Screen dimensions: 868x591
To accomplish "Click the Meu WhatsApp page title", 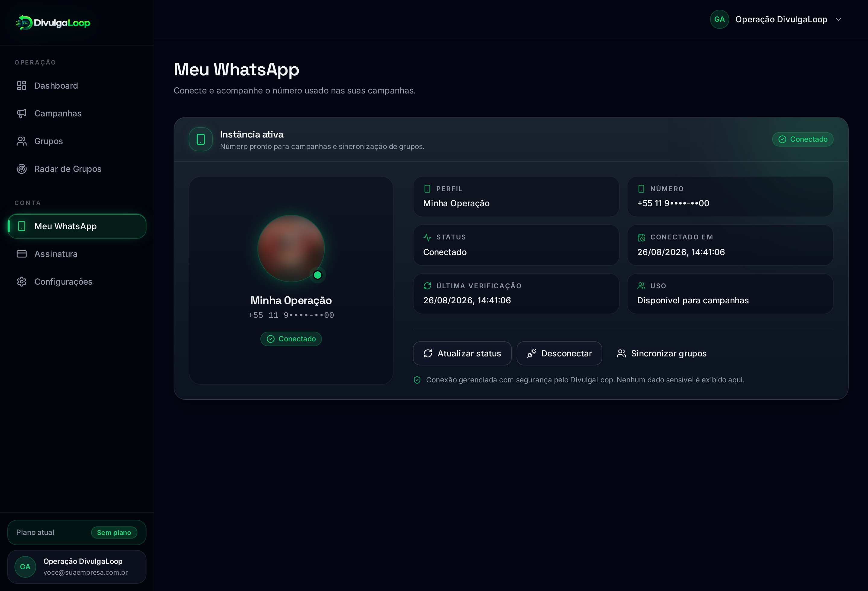I will point(236,69).
